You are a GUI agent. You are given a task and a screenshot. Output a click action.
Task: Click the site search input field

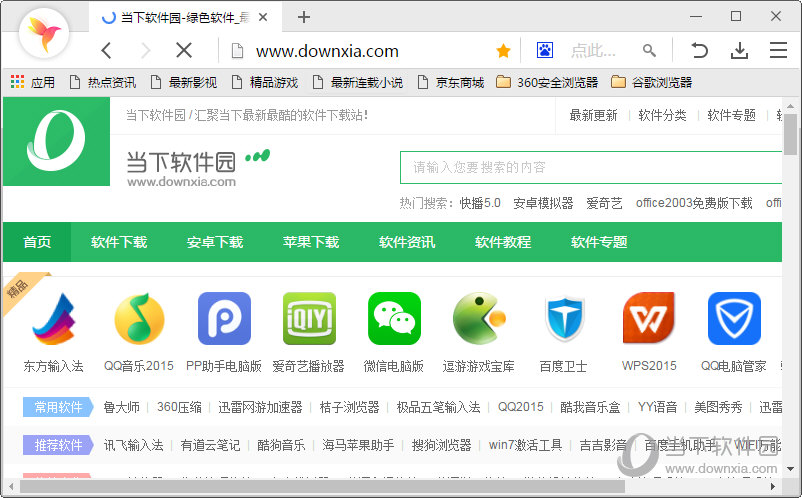coord(591,167)
